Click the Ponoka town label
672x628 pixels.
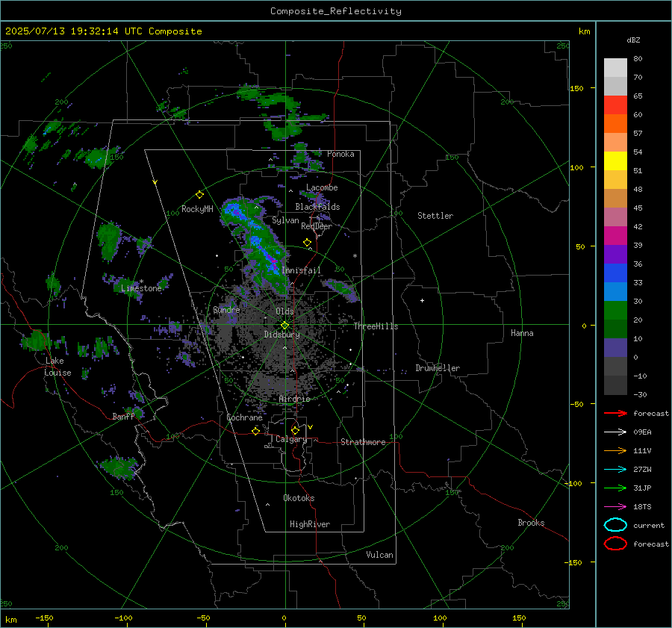pos(340,154)
